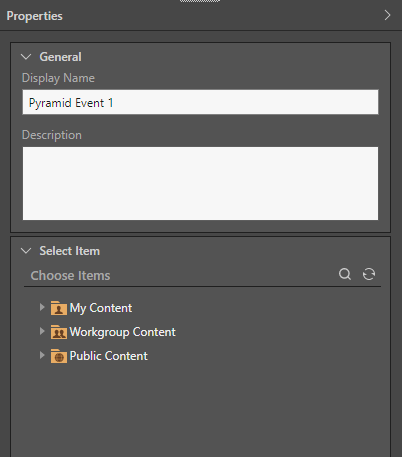Collapse the General section chevron

click(26, 57)
